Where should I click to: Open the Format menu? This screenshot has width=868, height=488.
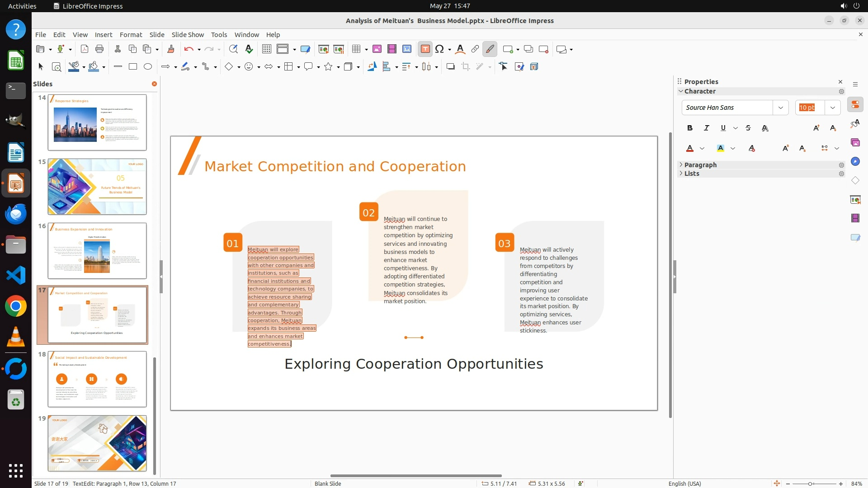[x=131, y=34]
